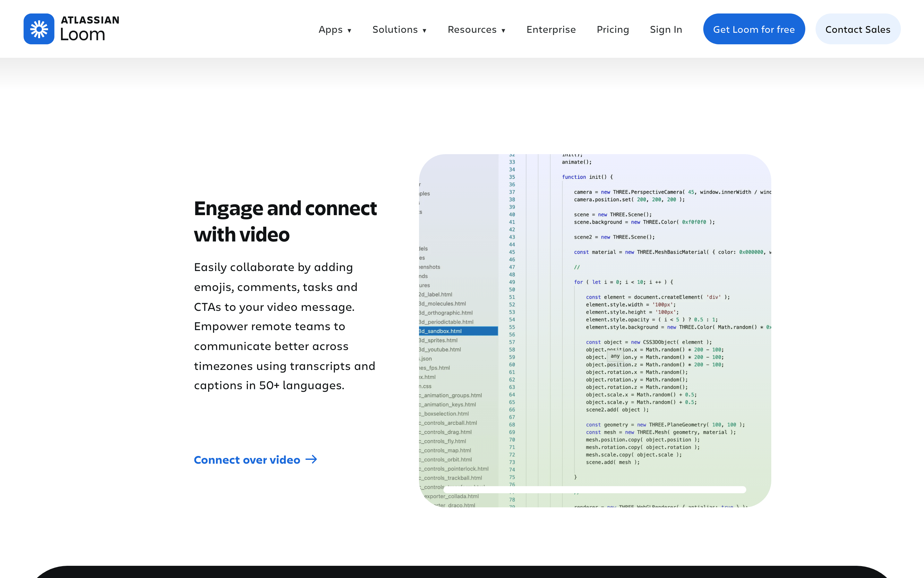The height and width of the screenshot is (578, 924).
Task: Click line number 55 in the gutter
Action: point(512,327)
